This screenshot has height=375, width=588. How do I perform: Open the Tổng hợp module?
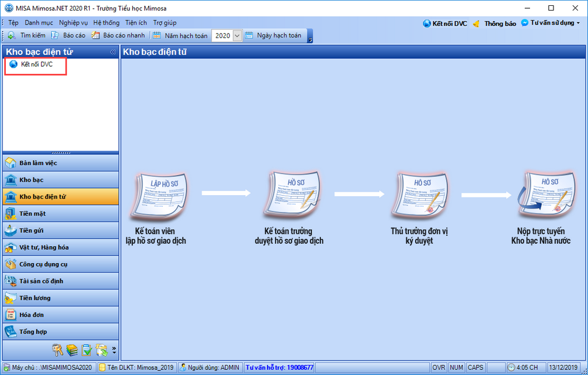(61, 332)
